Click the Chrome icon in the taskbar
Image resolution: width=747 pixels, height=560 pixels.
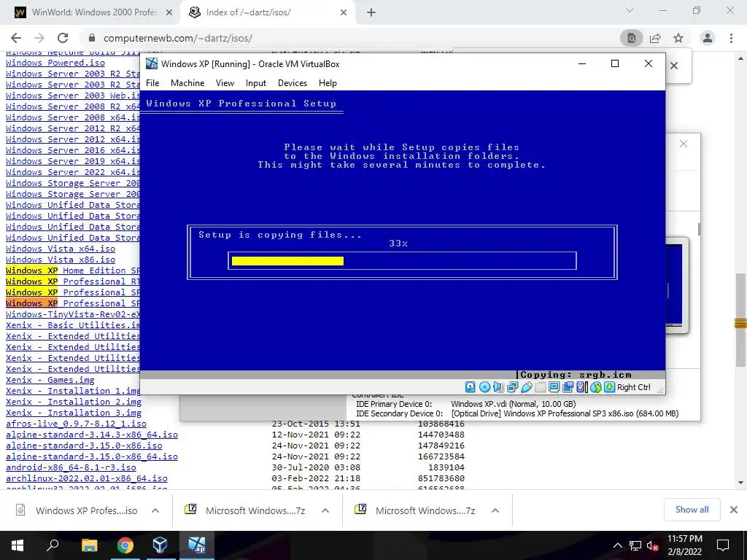click(125, 545)
